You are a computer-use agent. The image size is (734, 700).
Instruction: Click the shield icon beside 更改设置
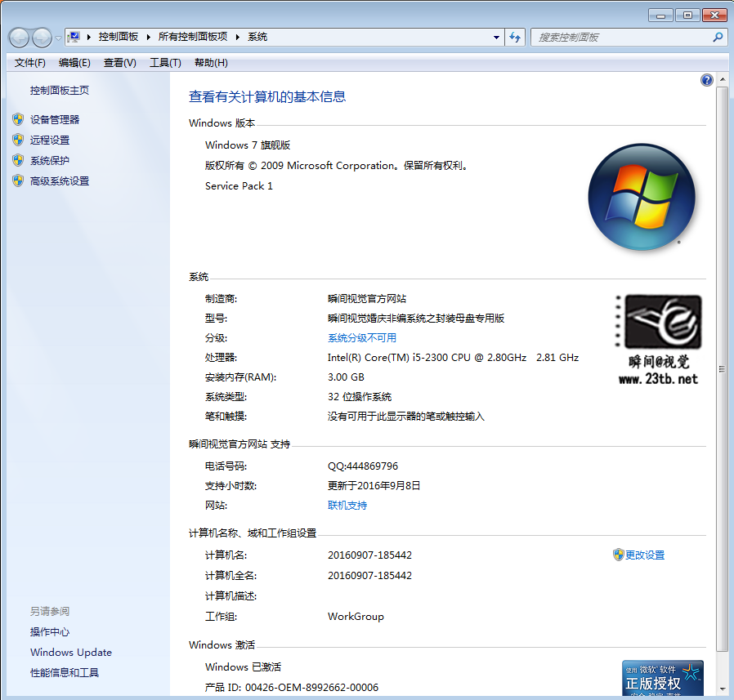[619, 555]
